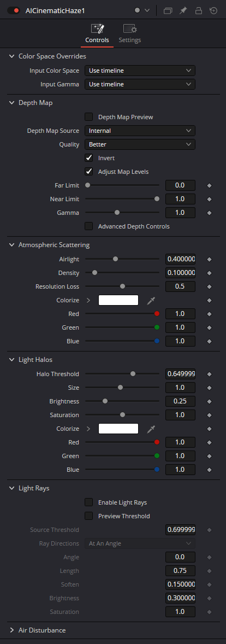Open the Quality dropdown

click(x=140, y=144)
